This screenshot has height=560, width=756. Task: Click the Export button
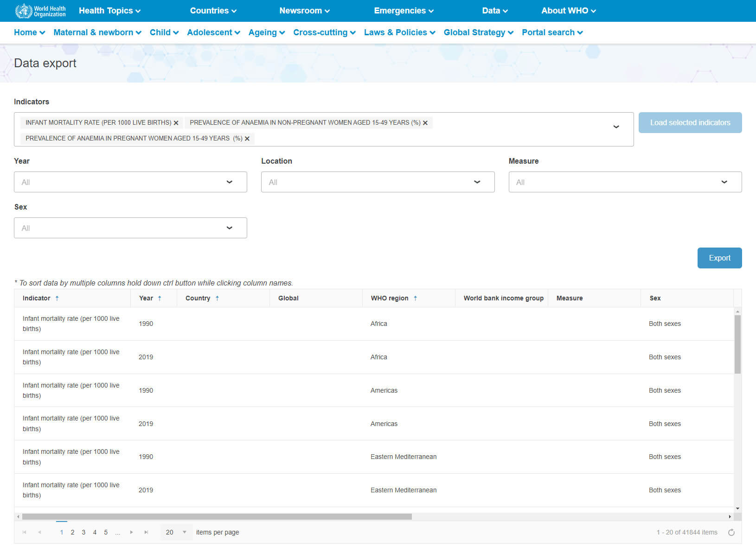(x=719, y=258)
